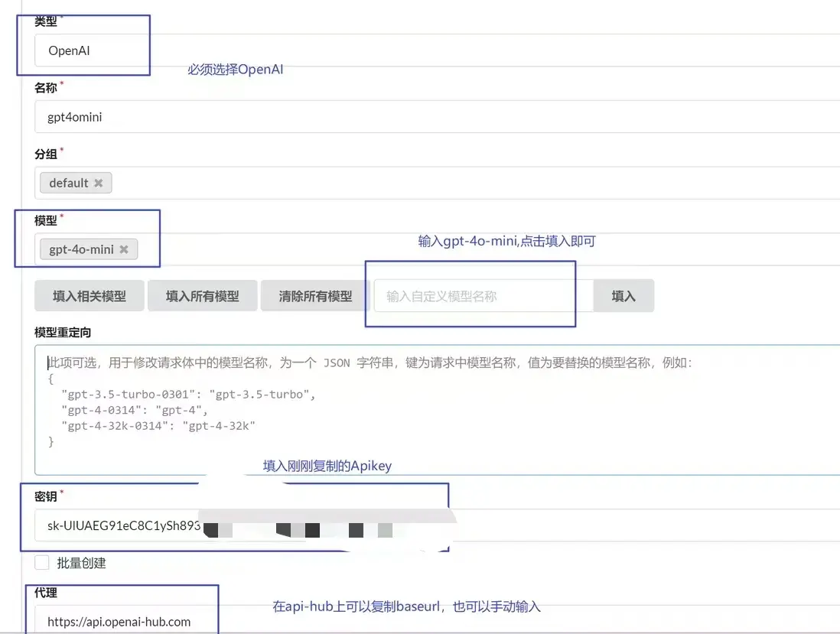Open the 类型 dropdown showing OpenAI
This screenshot has width=840, height=634.
click(437, 50)
